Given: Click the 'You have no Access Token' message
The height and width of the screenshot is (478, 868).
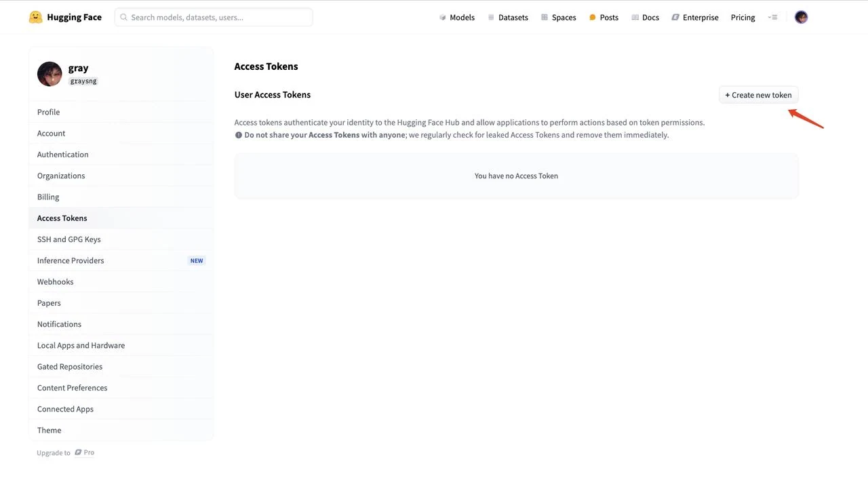Looking at the screenshot, I should (516, 176).
